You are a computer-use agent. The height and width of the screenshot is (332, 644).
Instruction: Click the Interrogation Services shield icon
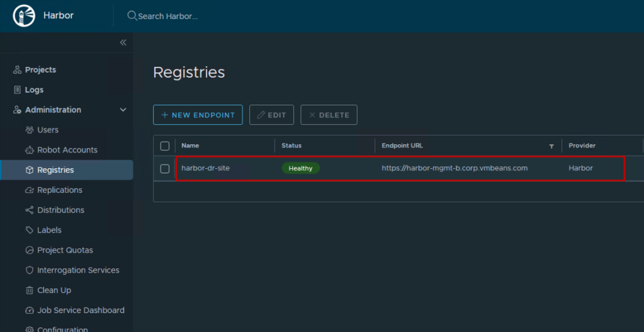point(30,270)
